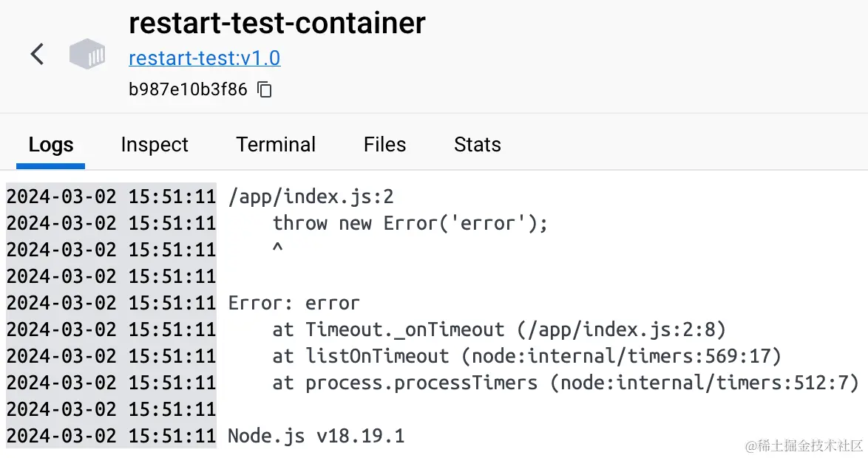Switch to the Logs tab

click(x=50, y=145)
